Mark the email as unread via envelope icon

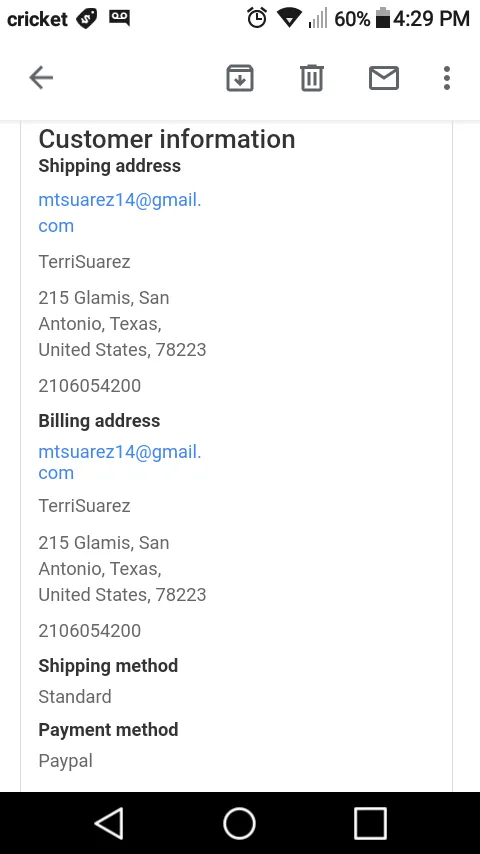384,78
